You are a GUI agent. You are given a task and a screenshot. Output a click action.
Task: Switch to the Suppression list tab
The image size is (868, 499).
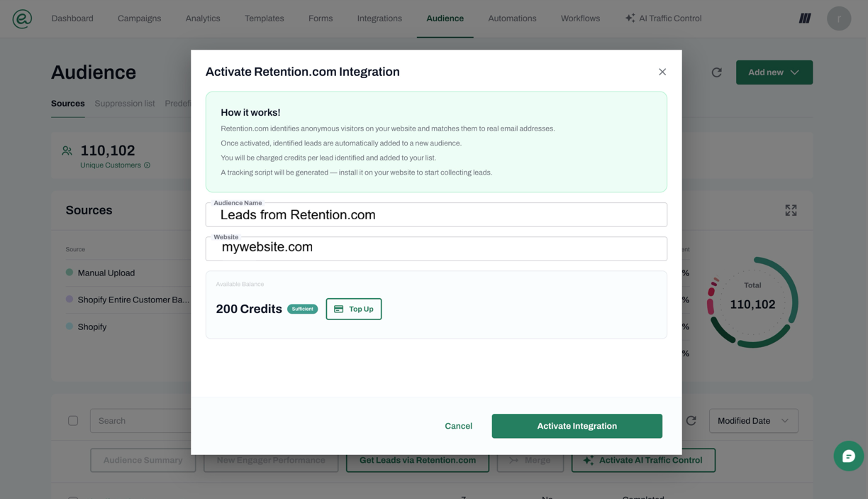(125, 104)
